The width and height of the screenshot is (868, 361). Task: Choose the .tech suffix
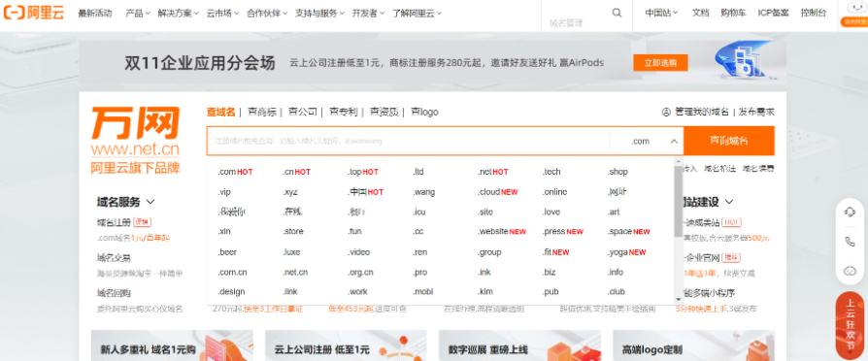click(551, 172)
